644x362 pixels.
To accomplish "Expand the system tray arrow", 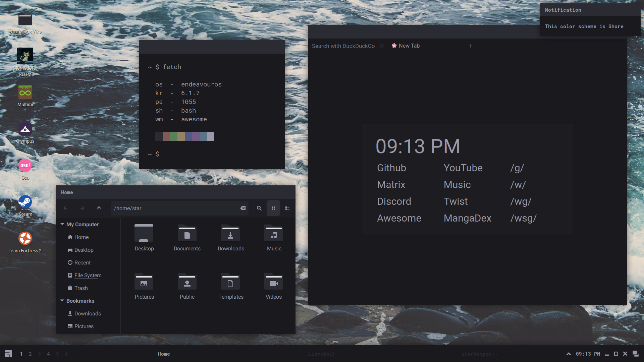I will click(569, 354).
